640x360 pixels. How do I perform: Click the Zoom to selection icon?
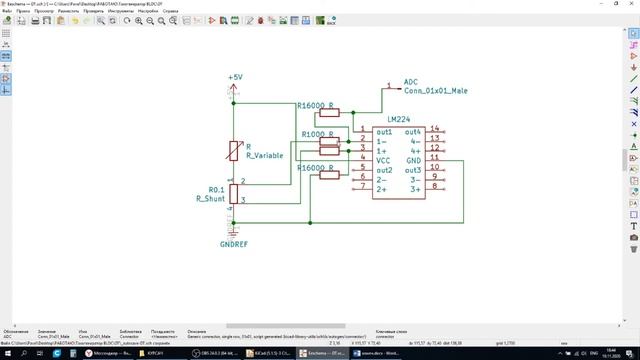(x=173, y=20)
